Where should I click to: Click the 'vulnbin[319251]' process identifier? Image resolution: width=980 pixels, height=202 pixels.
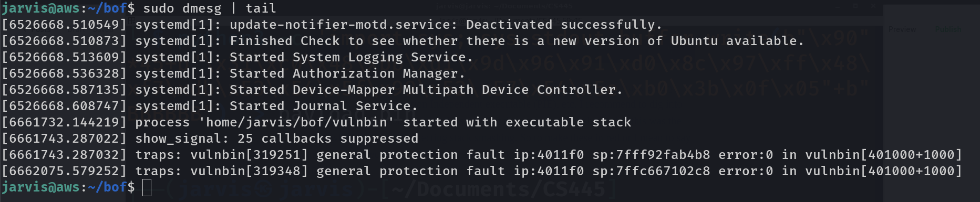[249, 155]
